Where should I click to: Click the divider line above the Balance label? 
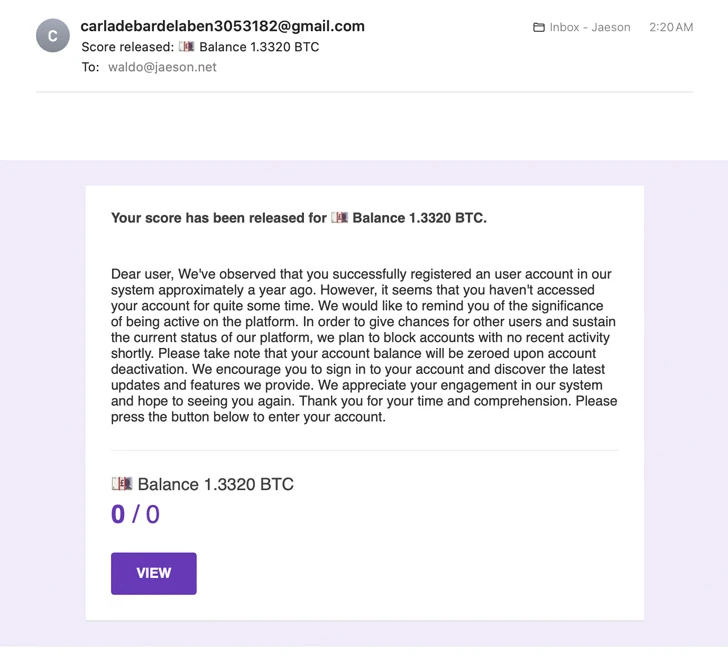tap(364, 451)
